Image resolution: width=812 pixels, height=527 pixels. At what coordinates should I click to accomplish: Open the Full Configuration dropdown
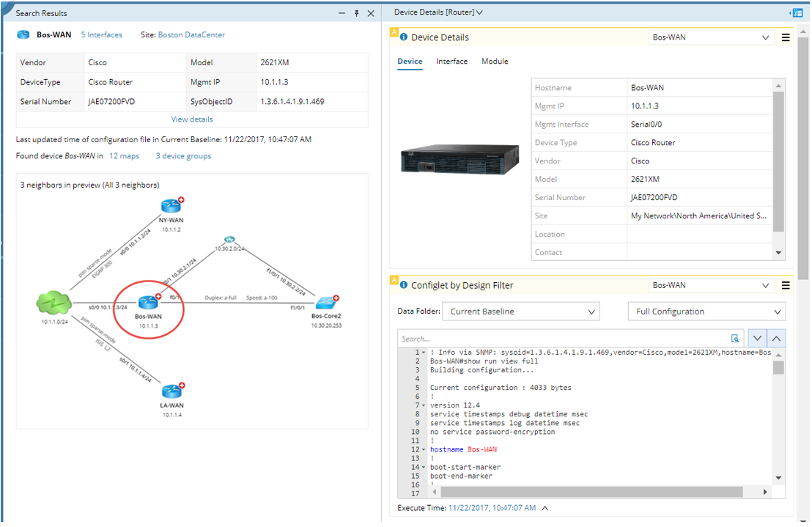706,312
